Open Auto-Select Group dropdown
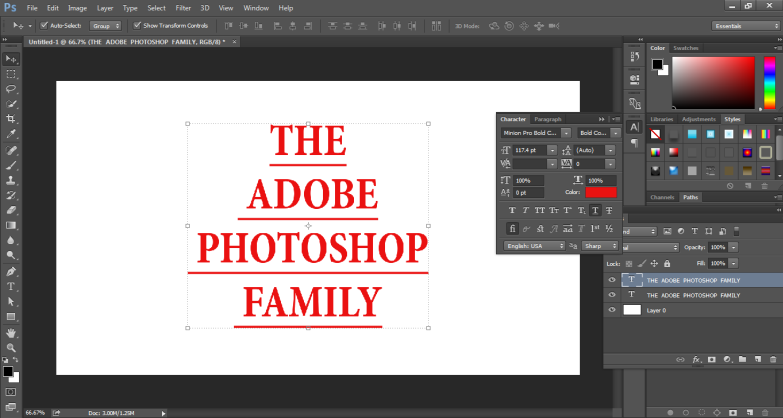Image resolution: width=783 pixels, height=418 pixels. pyautogui.click(x=105, y=26)
